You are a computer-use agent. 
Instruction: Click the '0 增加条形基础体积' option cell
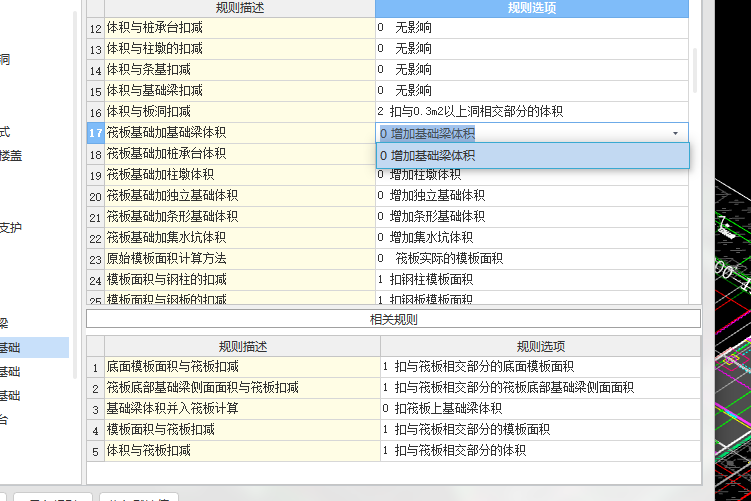[x=532, y=217]
